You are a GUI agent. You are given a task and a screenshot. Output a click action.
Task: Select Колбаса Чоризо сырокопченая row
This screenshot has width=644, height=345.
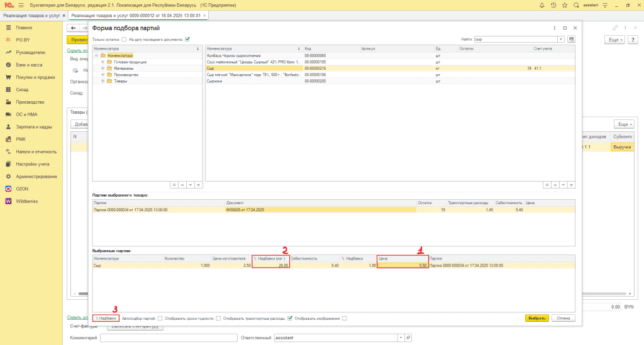click(390, 55)
